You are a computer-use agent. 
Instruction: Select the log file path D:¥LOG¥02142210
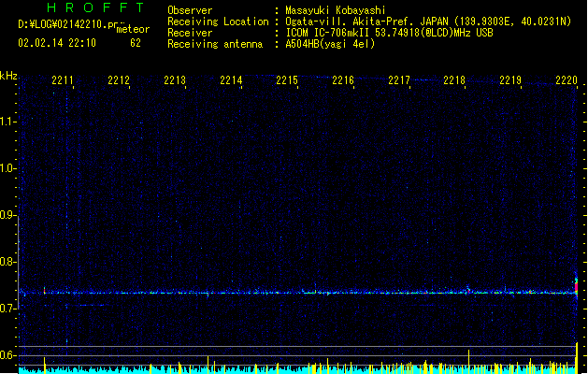point(63,24)
